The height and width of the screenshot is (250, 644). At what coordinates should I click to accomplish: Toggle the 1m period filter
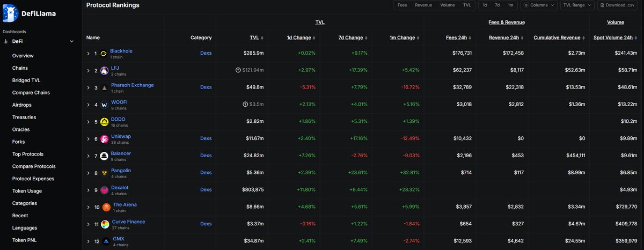(x=510, y=5)
